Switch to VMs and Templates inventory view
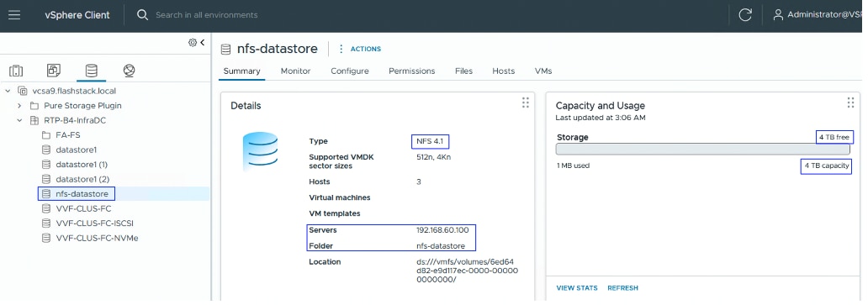868x305 pixels. point(54,71)
